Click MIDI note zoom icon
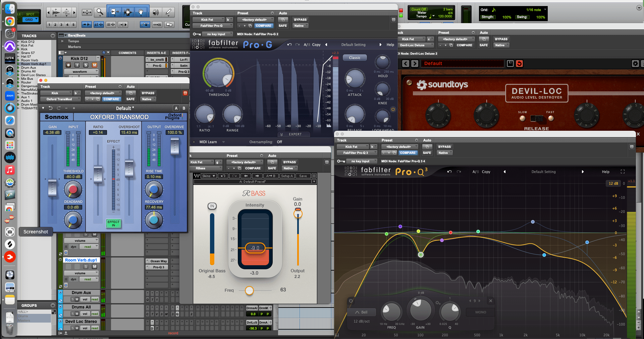The image size is (644, 339). (66, 13)
